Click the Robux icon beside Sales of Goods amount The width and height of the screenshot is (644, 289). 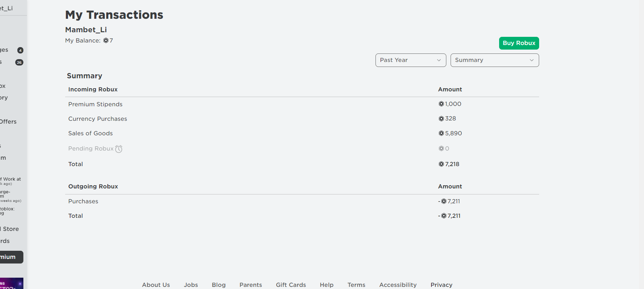pos(441,133)
